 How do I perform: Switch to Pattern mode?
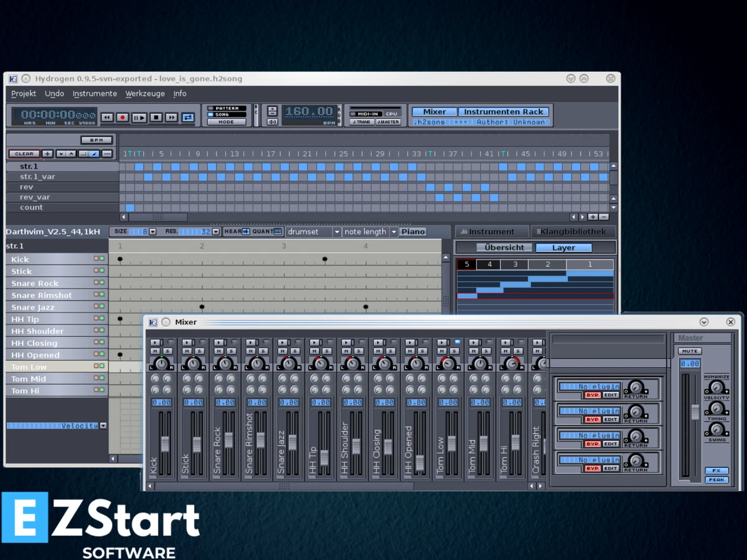227,108
